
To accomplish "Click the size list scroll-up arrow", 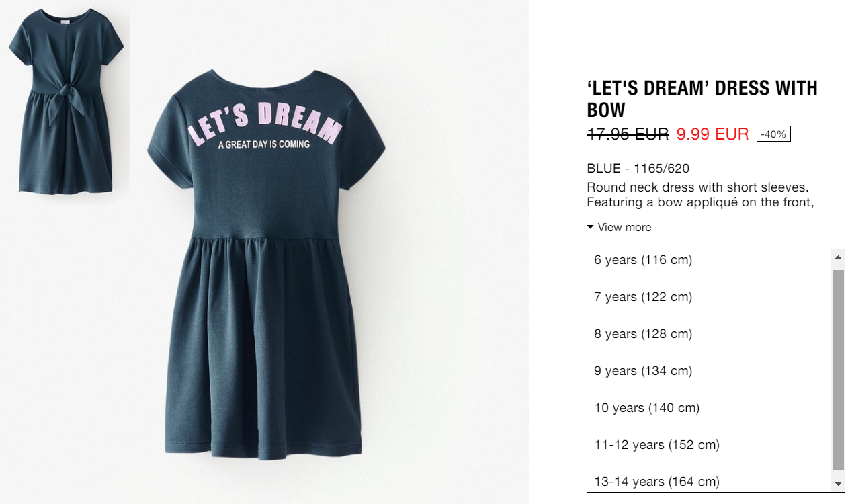I will point(838,257).
